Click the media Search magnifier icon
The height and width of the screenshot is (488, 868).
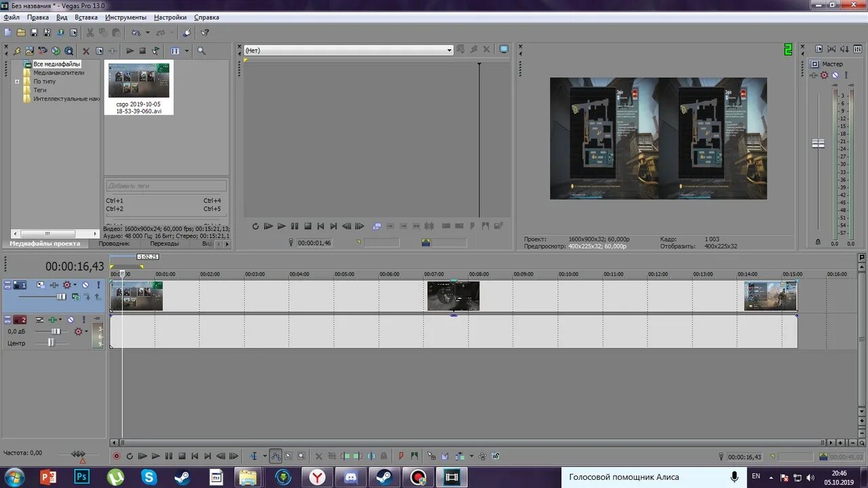(201, 51)
